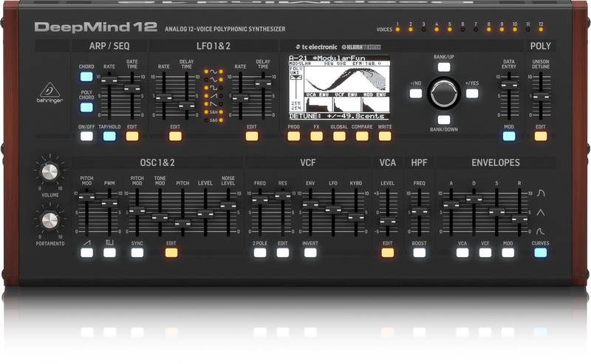The image size is (591, 364).
Task: Click the NOISE LEVEL slider
Action: coord(228,205)
